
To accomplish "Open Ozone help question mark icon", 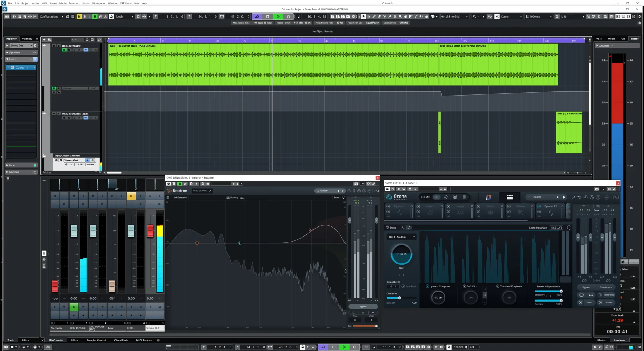I will point(598,197).
